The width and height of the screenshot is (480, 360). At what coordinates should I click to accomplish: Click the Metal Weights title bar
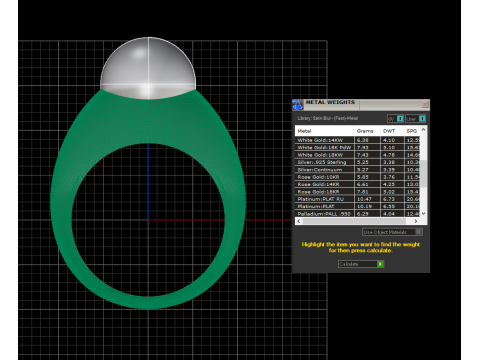(361, 104)
